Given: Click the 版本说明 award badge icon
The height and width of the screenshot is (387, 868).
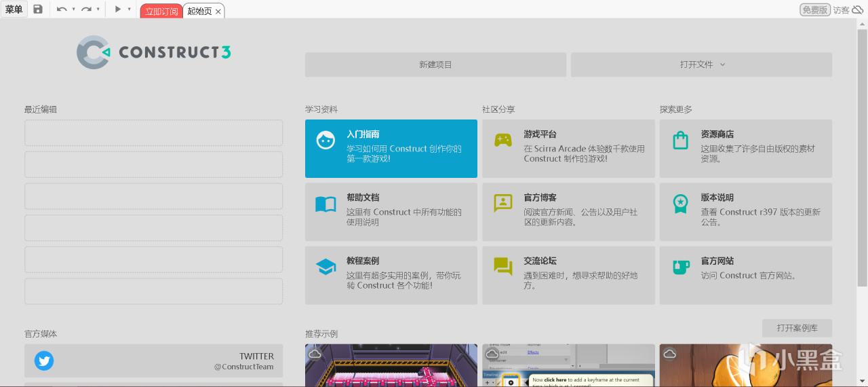Looking at the screenshot, I should point(680,204).
